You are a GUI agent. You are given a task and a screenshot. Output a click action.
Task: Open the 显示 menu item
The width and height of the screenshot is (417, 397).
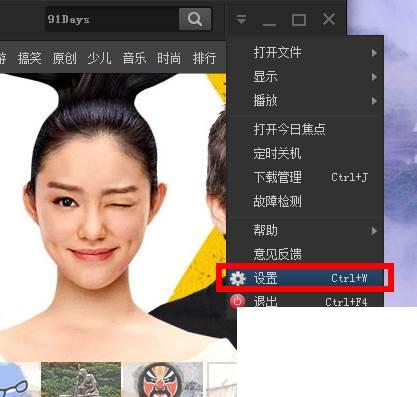tap(305, 77)
